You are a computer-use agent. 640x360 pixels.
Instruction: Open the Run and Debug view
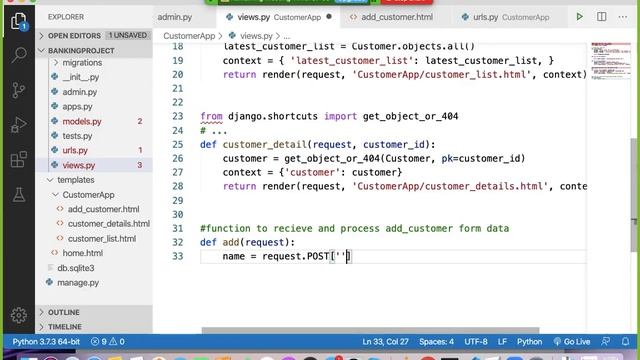[19, 125]
